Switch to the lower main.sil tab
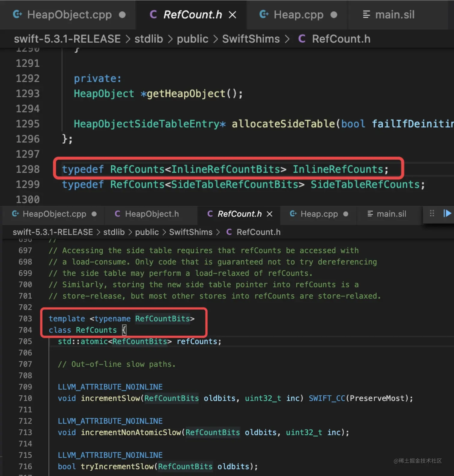The width and height of the screenshot is (454, 476). pos(389,214)
